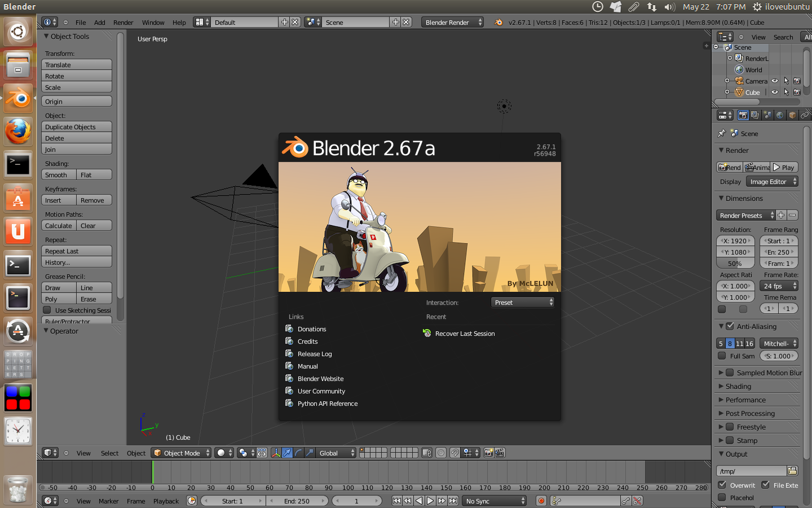Remove render preset with minus icon
The height and width of the screenshot is (508, 812).
[792, 215]
